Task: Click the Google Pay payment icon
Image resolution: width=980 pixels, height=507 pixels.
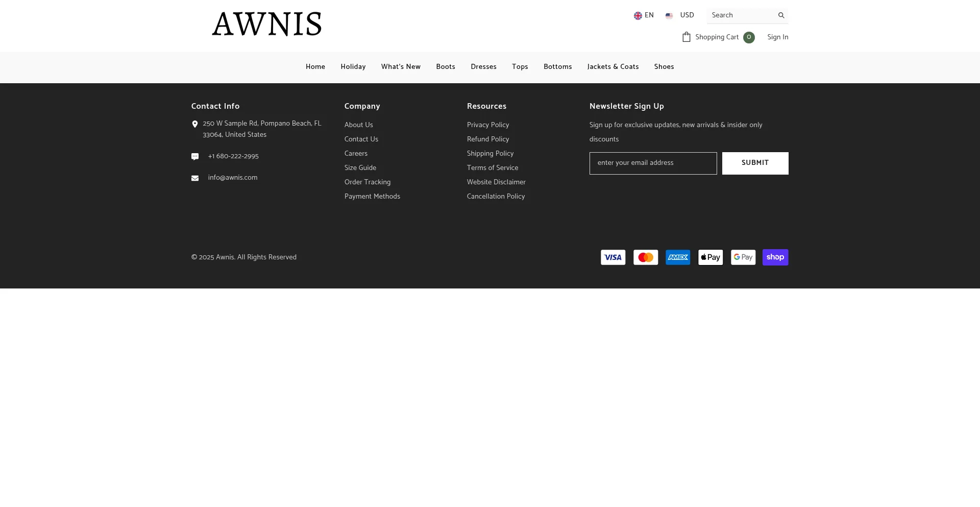Action: pyautogui.click(x=743, y=257)
